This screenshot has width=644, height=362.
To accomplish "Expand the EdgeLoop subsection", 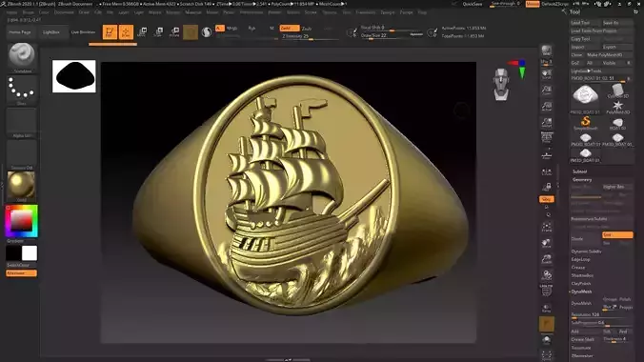I will coord(580,259).
